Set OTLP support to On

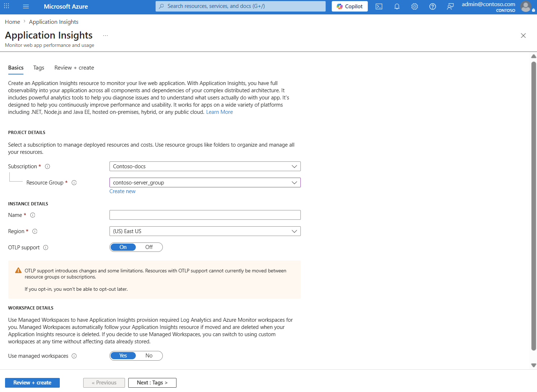123,247
